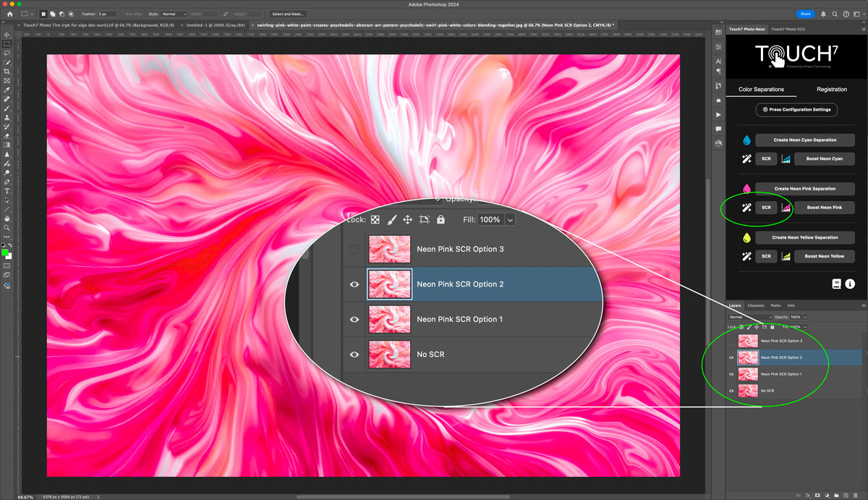868x500 pixels.
Task: Open the marquee tool preset picker
Action: click(x=26, y=14)
